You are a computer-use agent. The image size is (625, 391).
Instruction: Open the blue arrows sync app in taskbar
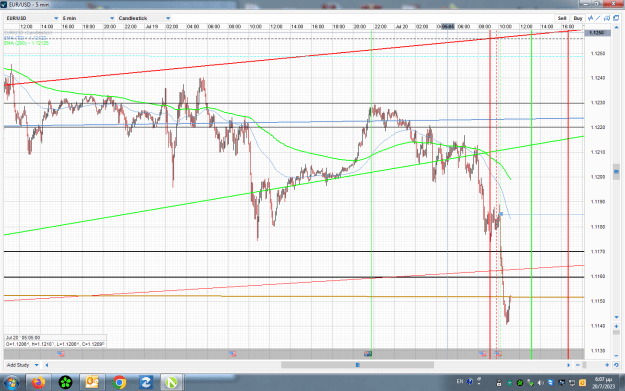(145, 383)
